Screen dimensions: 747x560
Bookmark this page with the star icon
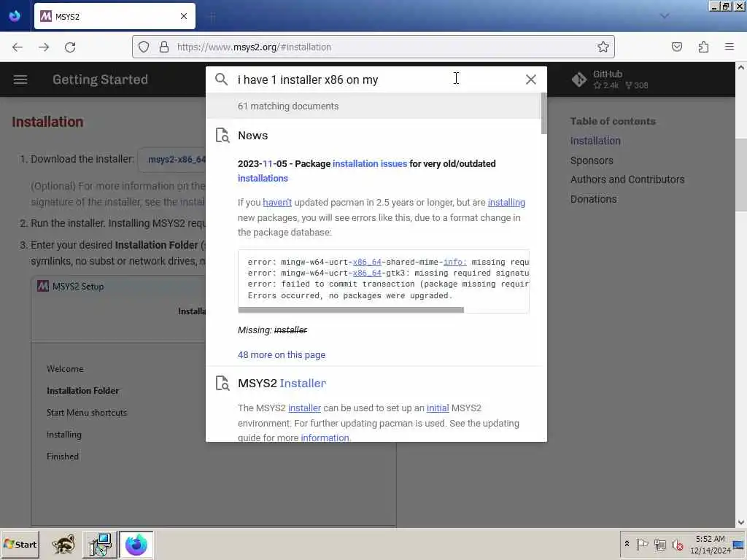tap(603, 47)
